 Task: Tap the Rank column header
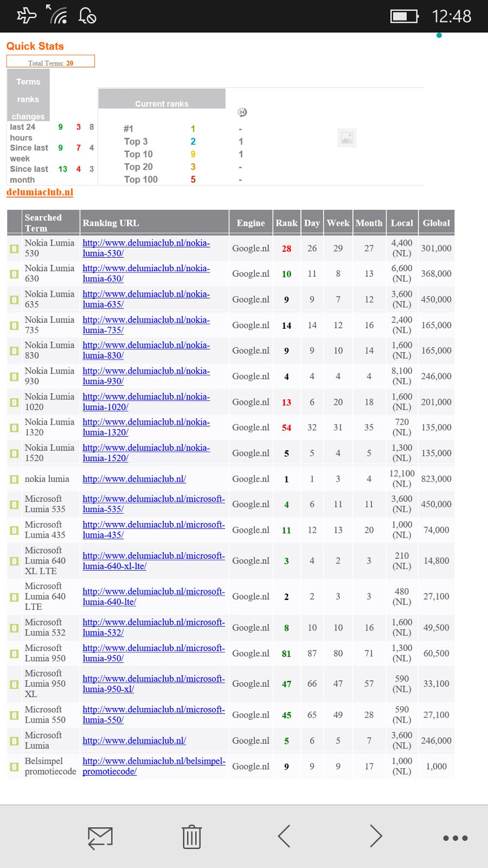286,223
